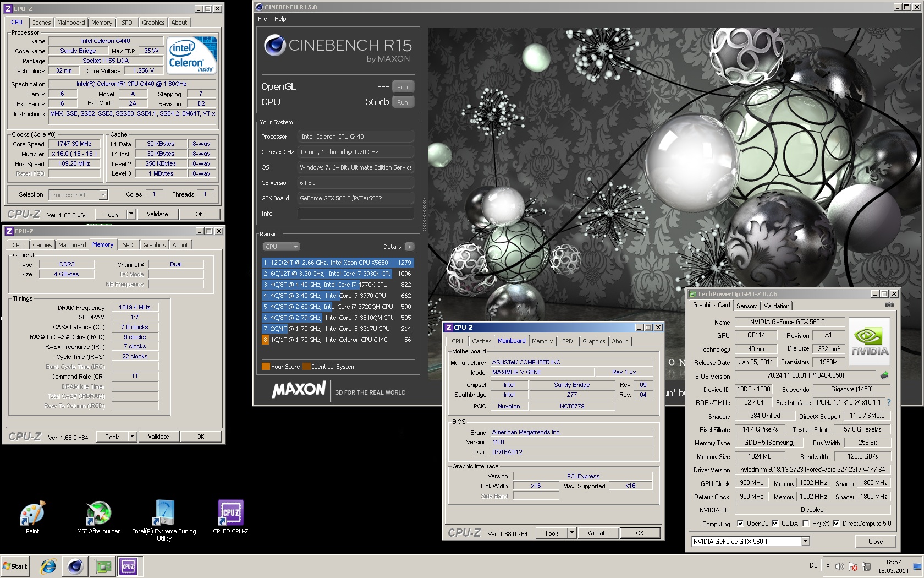Viewport: 924px width, 578px height.
Task: Open the Validation tab in GPU-Z
Action: click(777, 306)
